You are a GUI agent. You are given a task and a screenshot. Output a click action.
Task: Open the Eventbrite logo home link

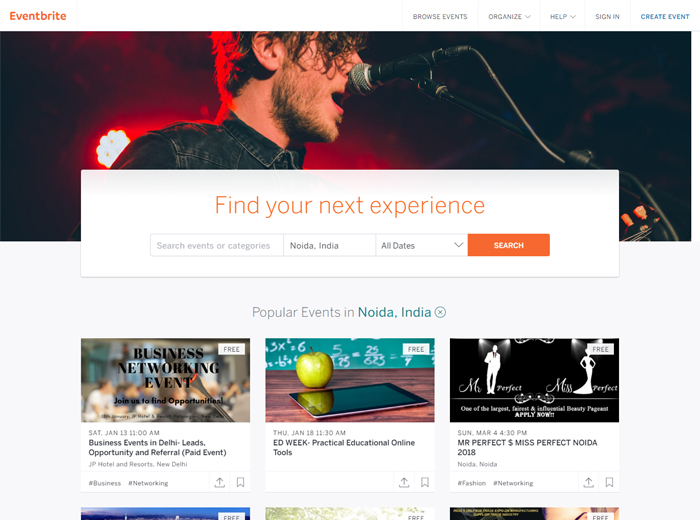[38, 16]
